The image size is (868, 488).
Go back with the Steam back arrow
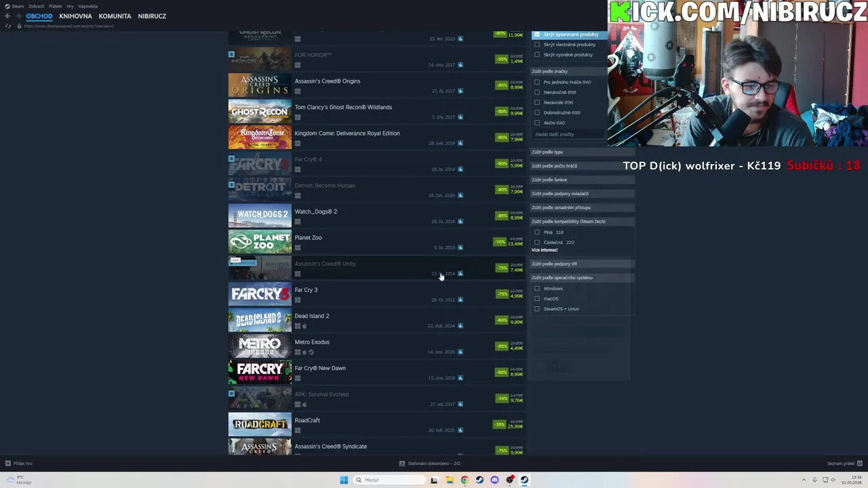7,16
